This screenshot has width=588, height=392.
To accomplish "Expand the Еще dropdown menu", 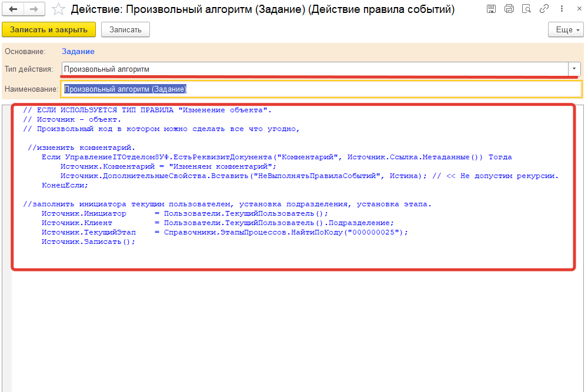I will [x=565, y=29].
